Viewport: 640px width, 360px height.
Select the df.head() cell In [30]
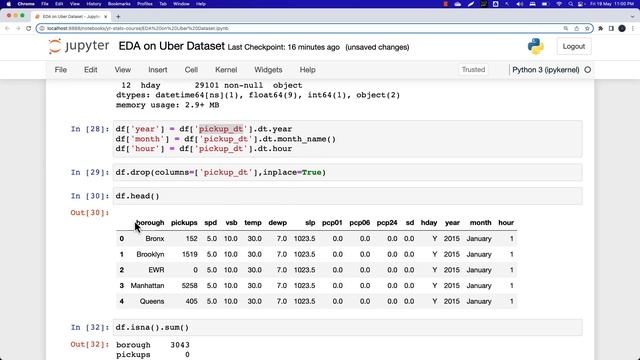(x=347, y=196)
